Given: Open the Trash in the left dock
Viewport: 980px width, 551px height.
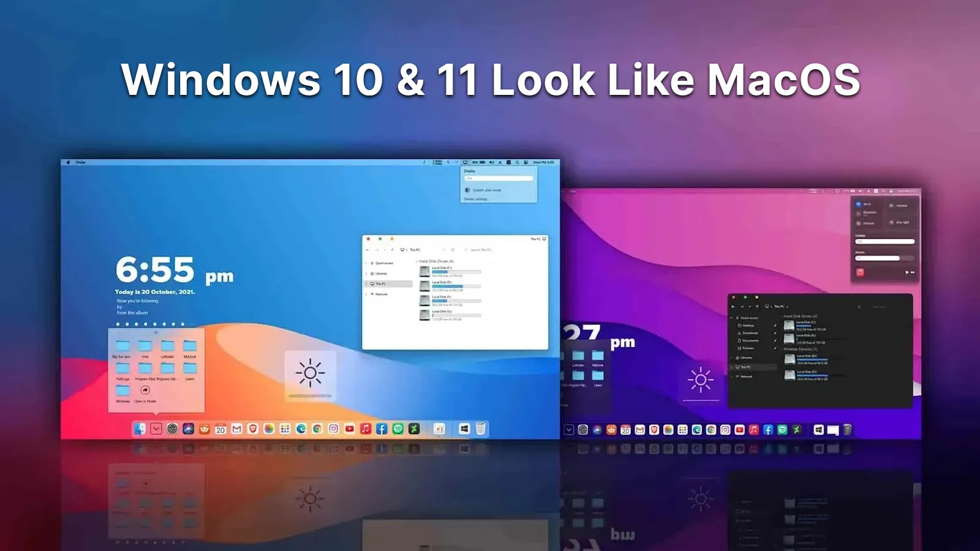Looking at the screenshot, I should pyautogui.click(x=481, y=429).
